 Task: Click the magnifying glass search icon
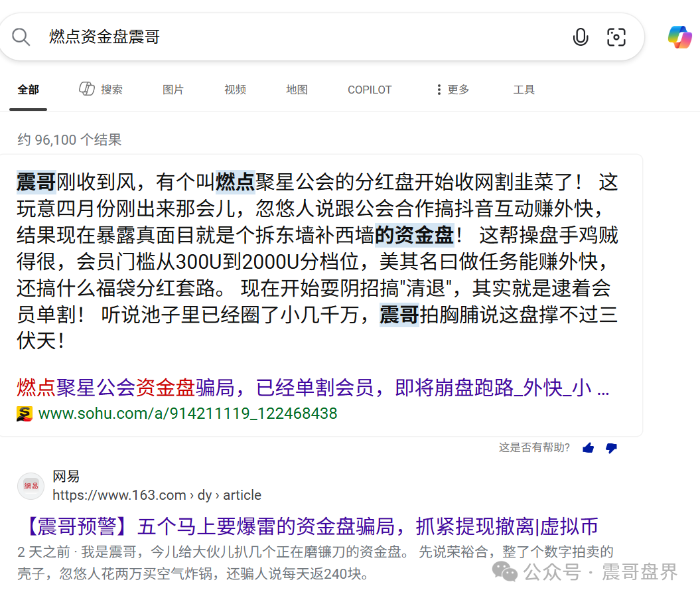(21, 37)
